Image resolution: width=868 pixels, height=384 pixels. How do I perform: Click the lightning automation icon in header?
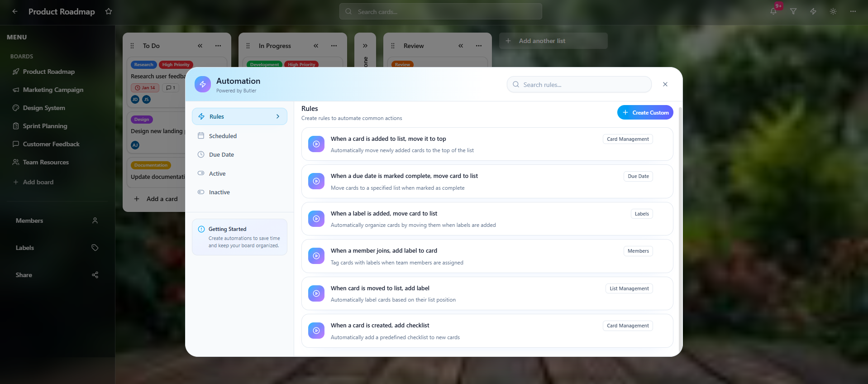tap(813, 11)
